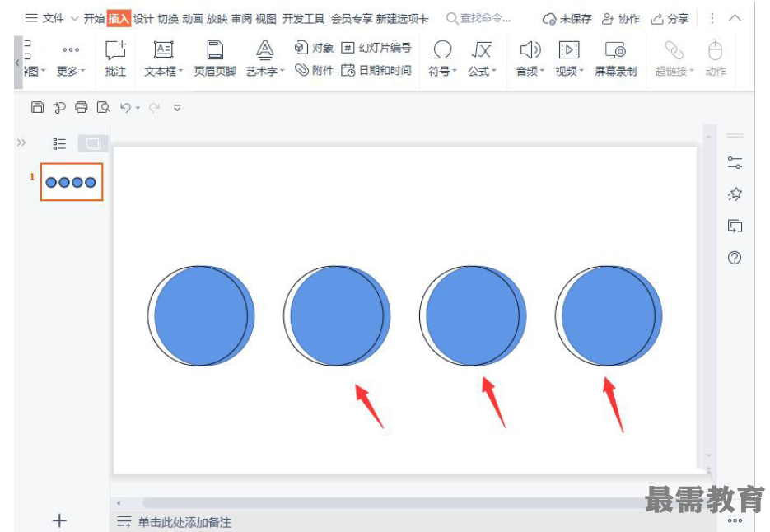Open the help question mark icon
770x532 pixels.
point(735,258)
